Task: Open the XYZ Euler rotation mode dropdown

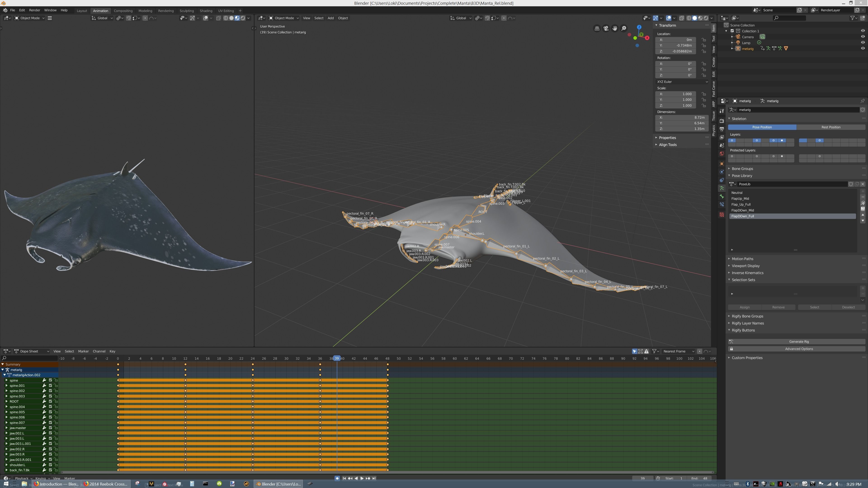Action: 682,82
